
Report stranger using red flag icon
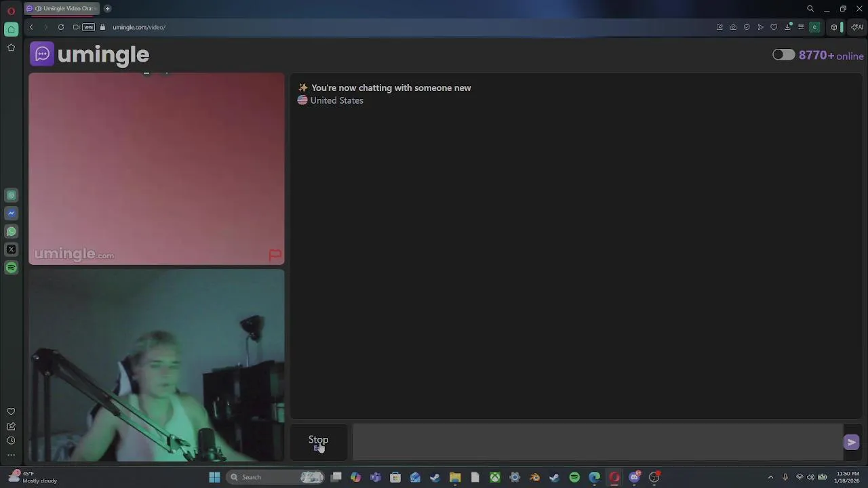275,255
